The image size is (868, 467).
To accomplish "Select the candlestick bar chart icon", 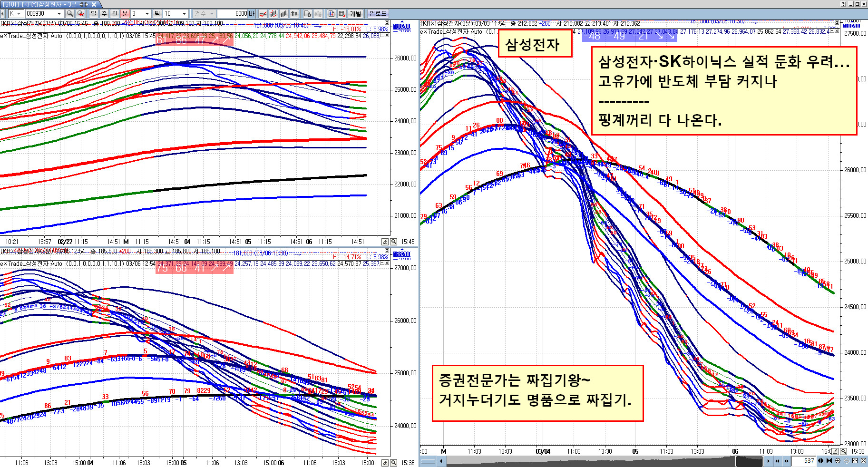I will coord(273,14).
